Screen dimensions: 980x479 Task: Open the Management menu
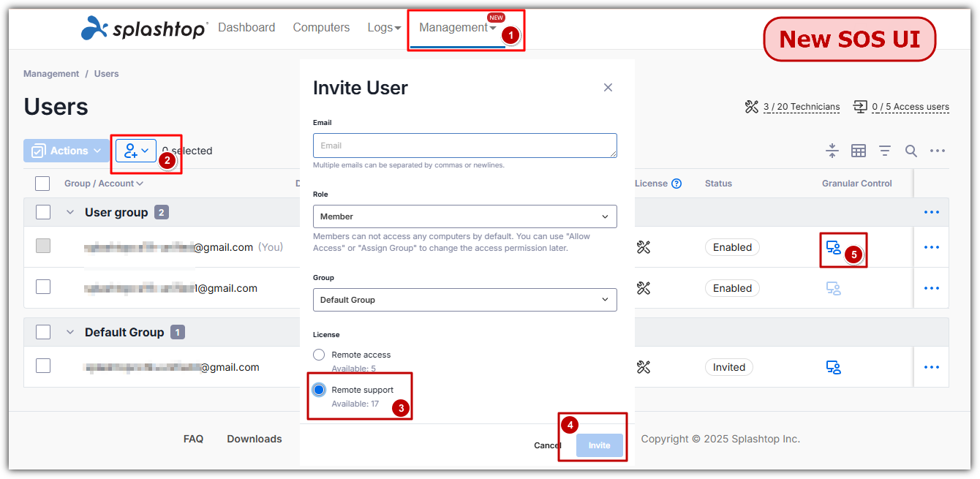click(457, 28)
